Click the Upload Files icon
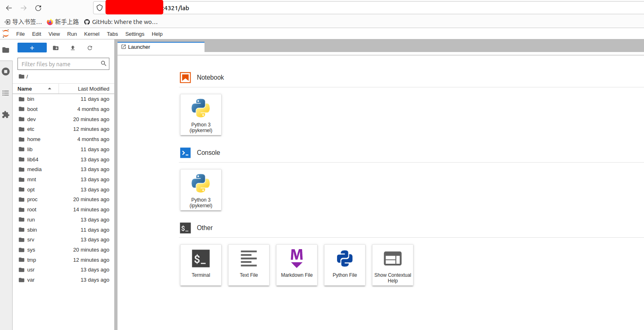The width and height of the screenshot is (644, 330). pos(73,48)
